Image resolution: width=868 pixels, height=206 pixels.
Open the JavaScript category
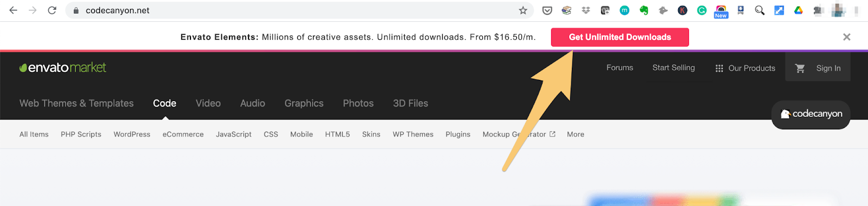point(234,134)
